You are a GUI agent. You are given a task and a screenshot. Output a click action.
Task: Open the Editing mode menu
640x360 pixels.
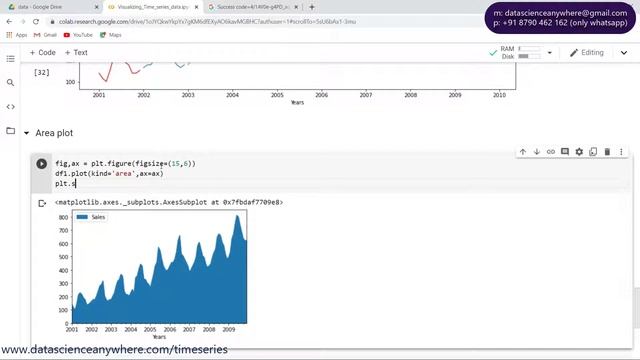(x=587, y=53)
